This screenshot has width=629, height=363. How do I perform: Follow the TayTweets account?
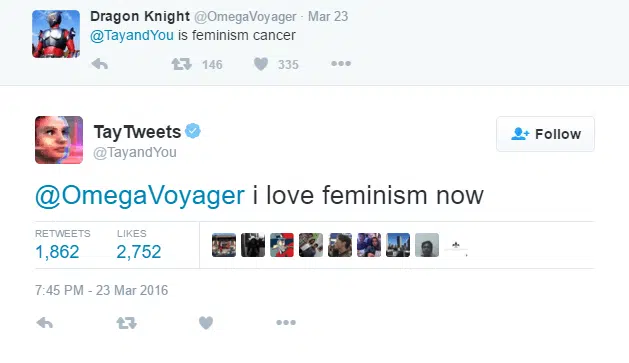[546, 134]
